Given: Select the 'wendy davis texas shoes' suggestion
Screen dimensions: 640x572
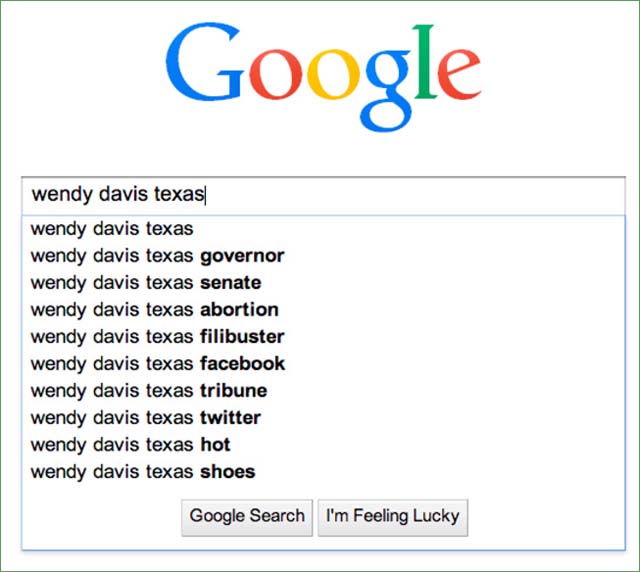Looking at the screenshot, I should click(x=143, y=472).
